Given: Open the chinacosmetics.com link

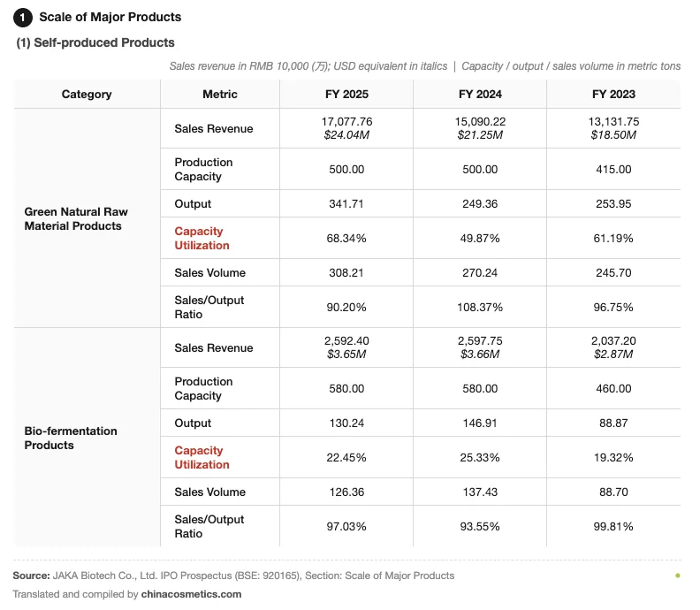Looking at the screenshot, I should pyautogui.click(x=191, y=594).
